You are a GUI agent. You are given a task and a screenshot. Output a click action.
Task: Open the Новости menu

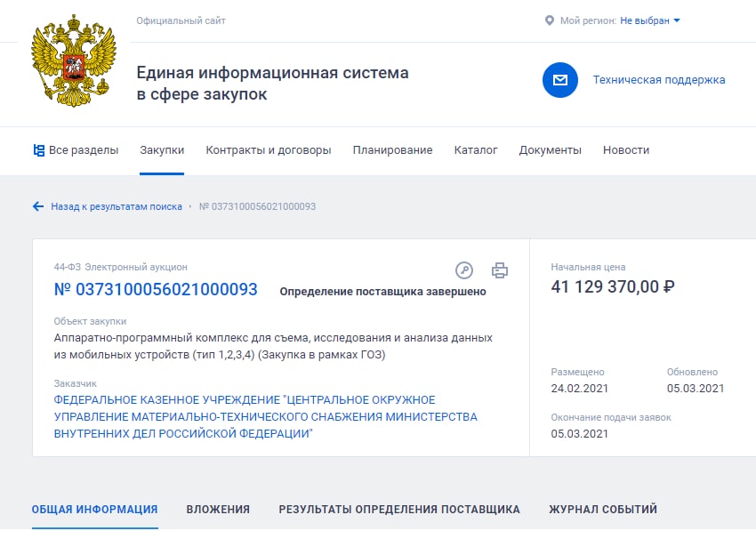click(x=626, y=150)
